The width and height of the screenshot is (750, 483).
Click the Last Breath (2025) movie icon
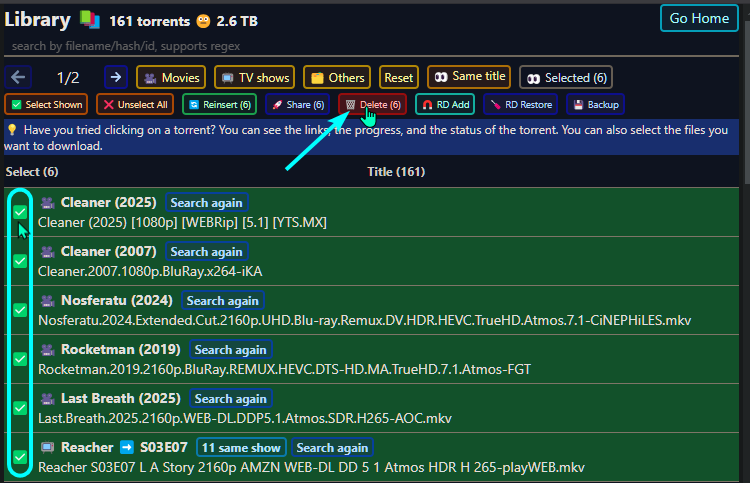47,399
